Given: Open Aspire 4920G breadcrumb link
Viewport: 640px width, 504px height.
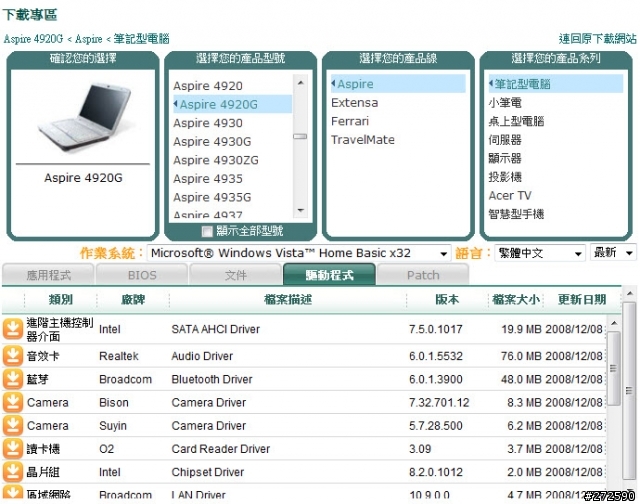Looking at the screenshot, I should point(33,39).
